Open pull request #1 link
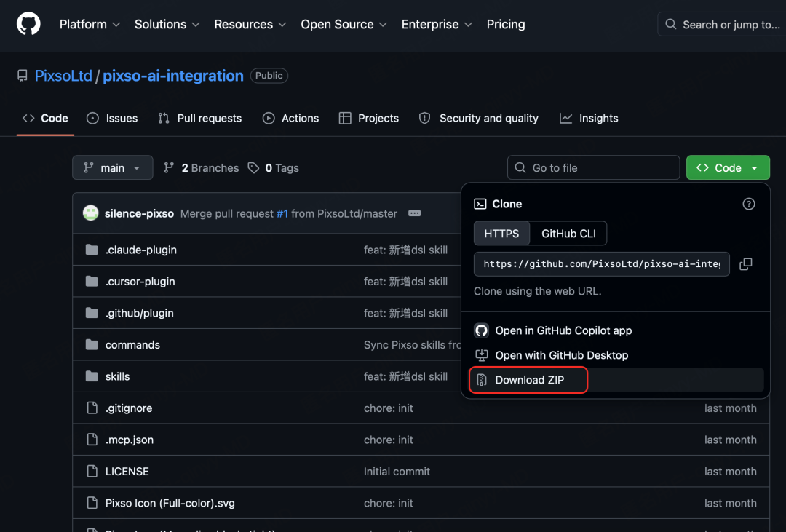The width and height of the screenshot is (786, 532). [282, 214]
